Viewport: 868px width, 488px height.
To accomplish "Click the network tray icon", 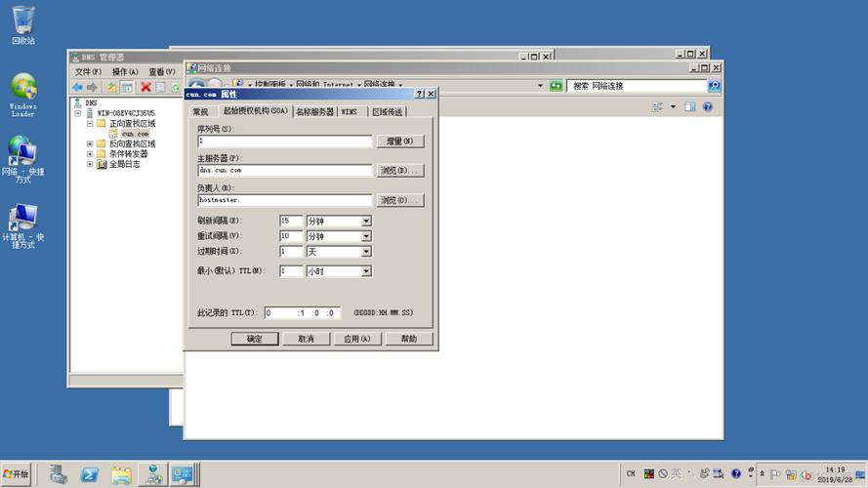I will tap(791, 474).
